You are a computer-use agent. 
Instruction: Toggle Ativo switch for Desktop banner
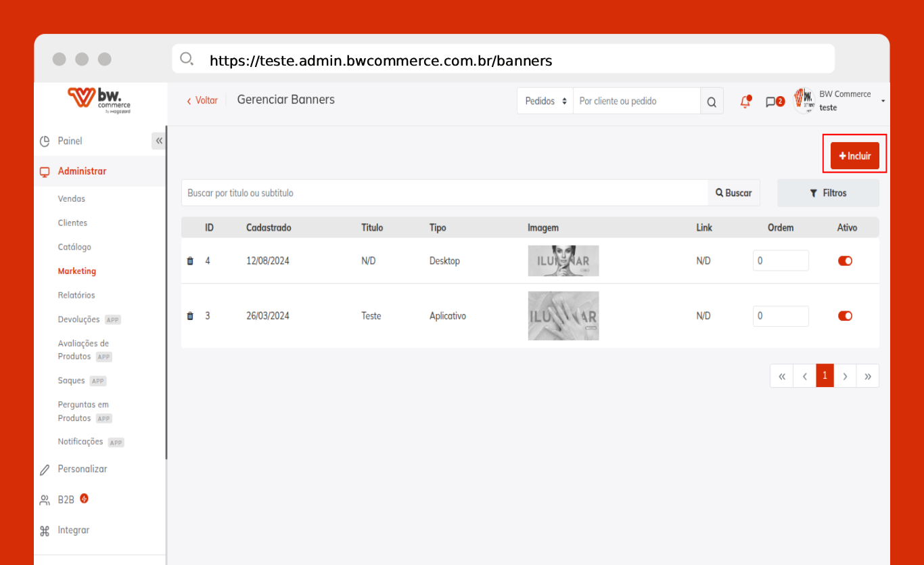(x=845, y=261)
